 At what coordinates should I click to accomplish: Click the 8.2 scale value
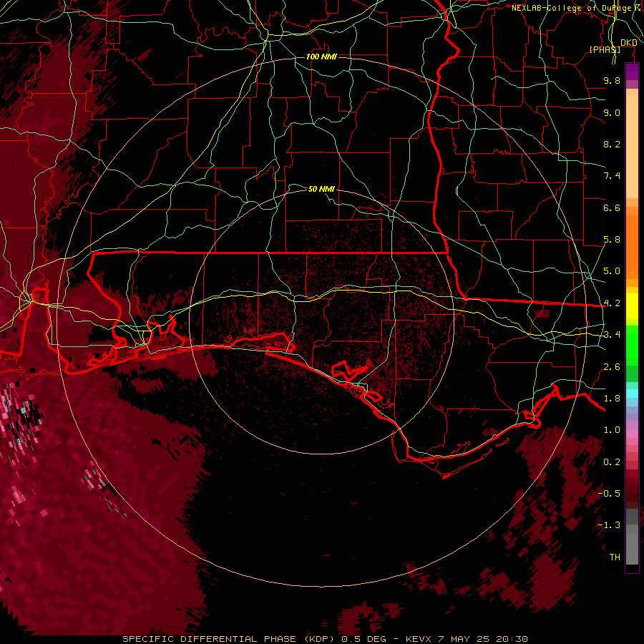coord(612,144)
